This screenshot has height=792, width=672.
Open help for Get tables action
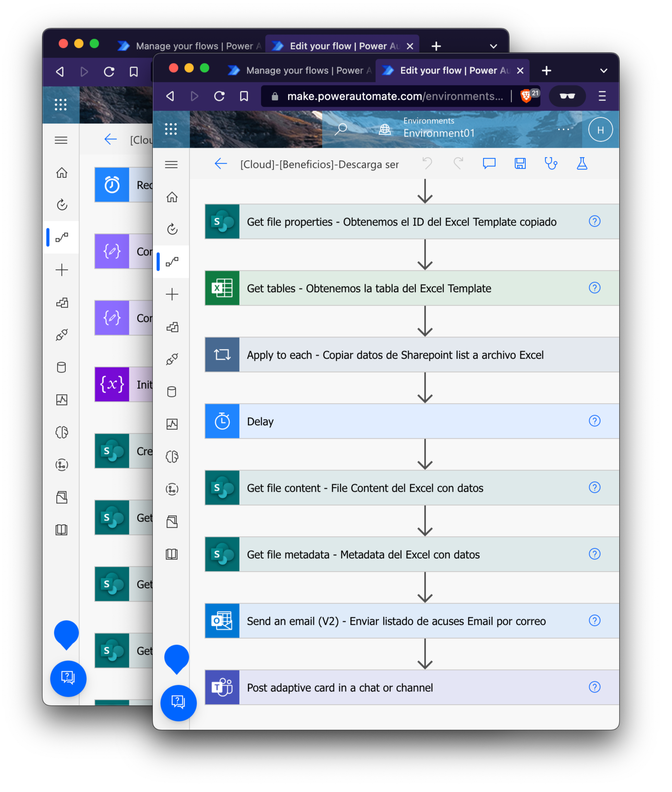[594, 288]
